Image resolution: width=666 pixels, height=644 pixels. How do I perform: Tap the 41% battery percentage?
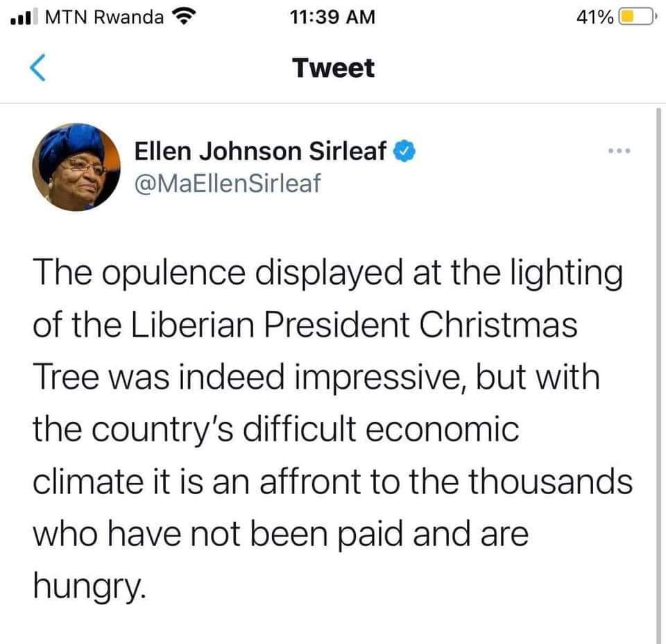pos(595,17)
